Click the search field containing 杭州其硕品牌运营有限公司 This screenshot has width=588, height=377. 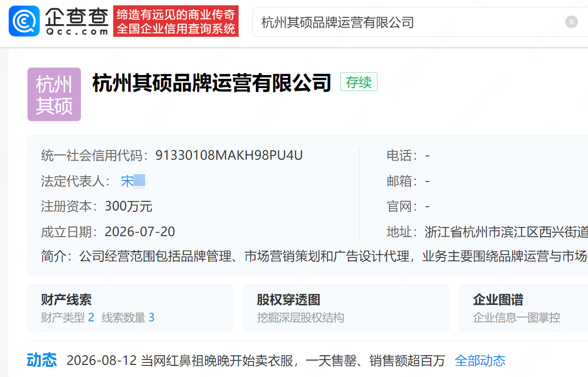click(x=420, y=22)
